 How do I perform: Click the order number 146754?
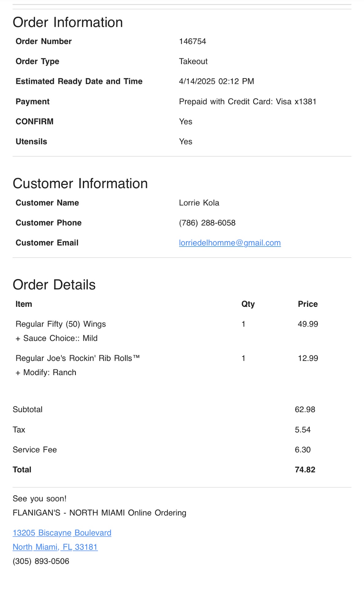[x=192, y=41]
